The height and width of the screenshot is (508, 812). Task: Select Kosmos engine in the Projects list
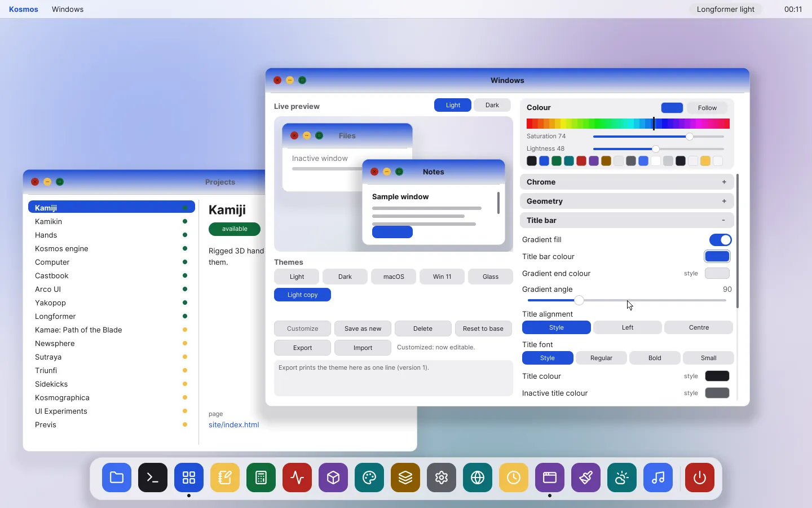click(x=112, y=248)
